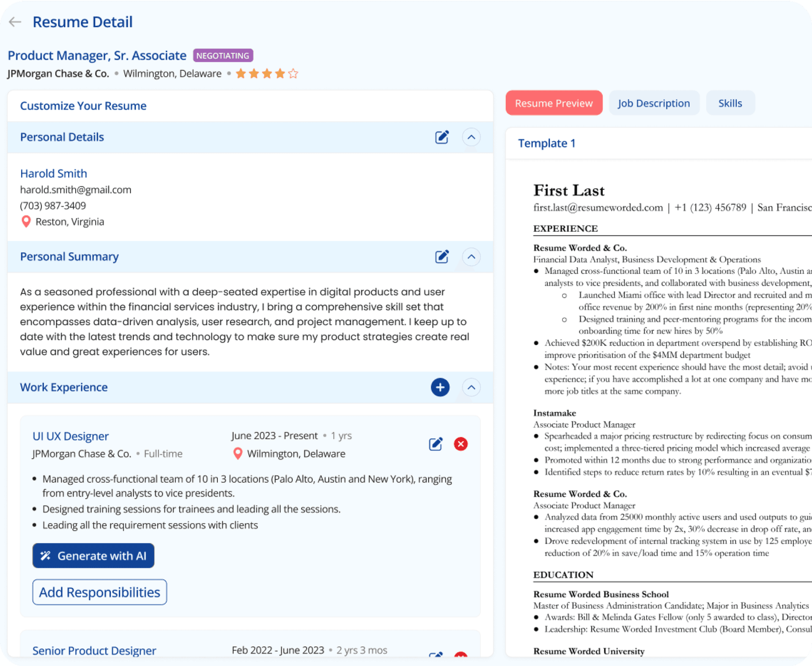The image size is (812, 666).
Task: Click the Reston, Virginia location pin icon
Action: [x=26, y=222]
